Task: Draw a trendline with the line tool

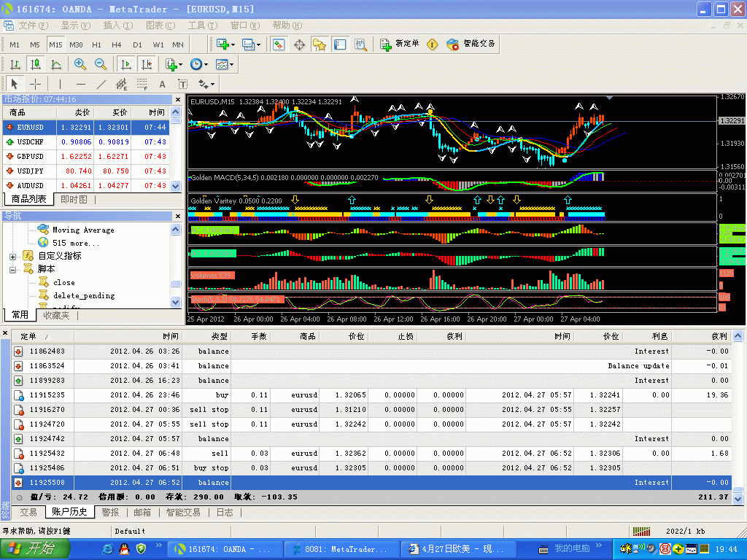Action: click(x=101, y=84)
